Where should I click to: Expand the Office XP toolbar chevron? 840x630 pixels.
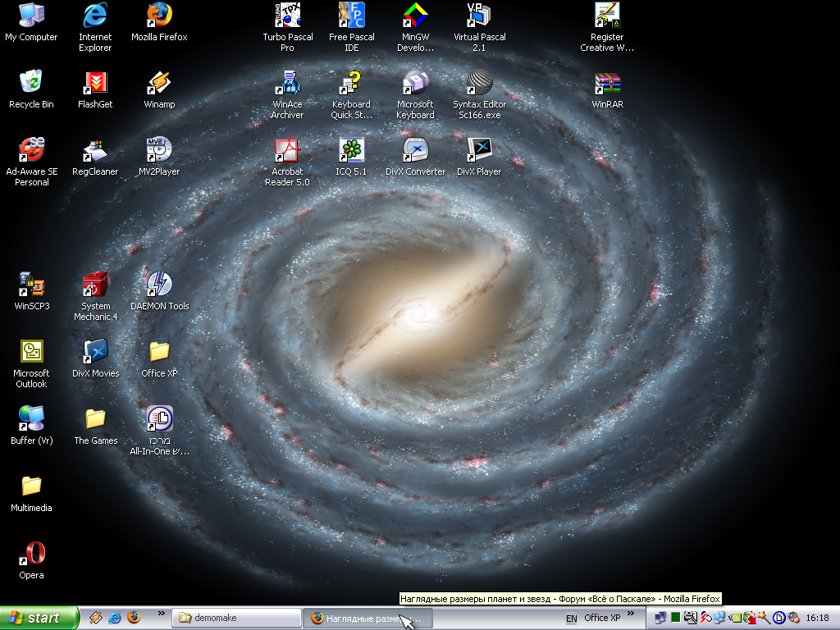coord(630,613)
